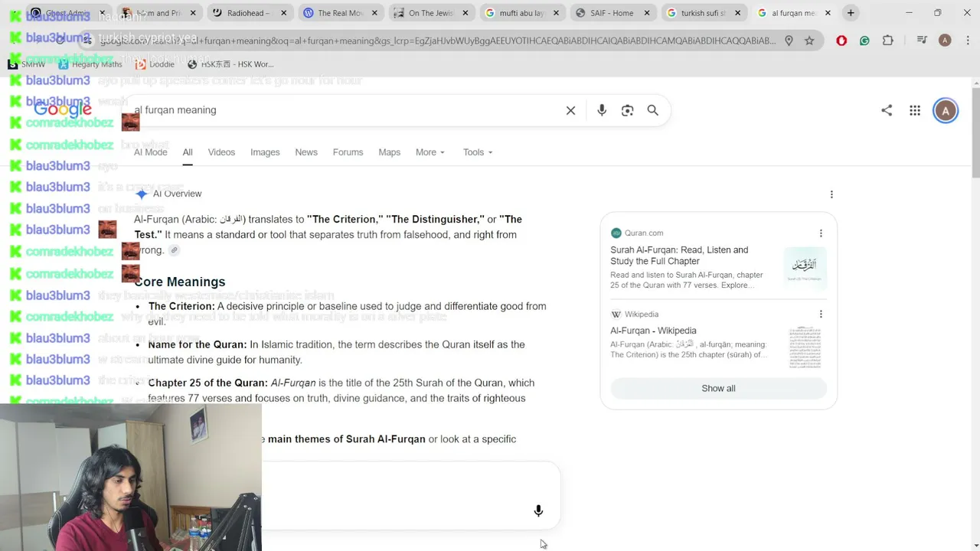Switch to Forums results
Viewport: 980px width, 551px height.
(x=348, y=152)
